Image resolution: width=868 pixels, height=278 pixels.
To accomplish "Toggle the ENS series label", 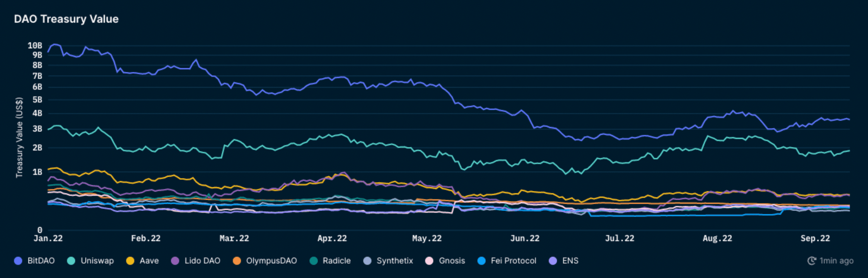I will (x=570, y=261).
